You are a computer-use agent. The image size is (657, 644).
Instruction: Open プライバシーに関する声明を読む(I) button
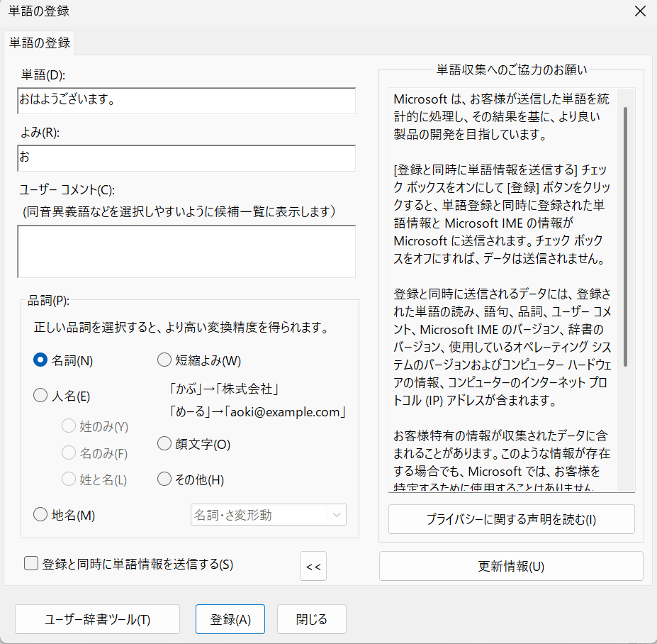[511, 519]
